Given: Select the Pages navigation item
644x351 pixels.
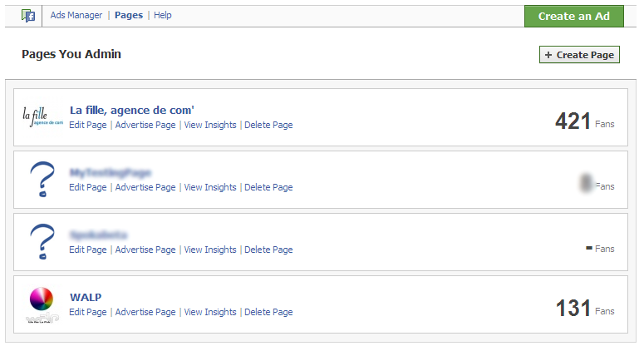Looking at the screenshot, I should (129, 15).
